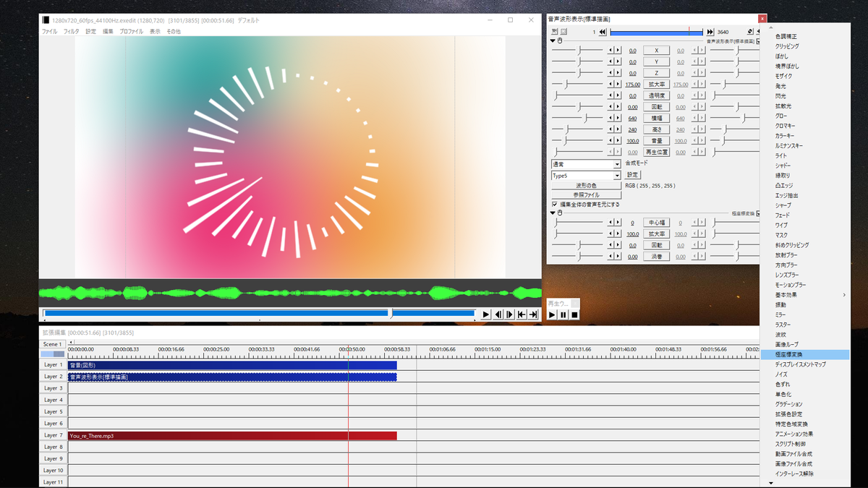Open the ファイル menu
This screenshot has width=868, height=488.
pos(49,32)
